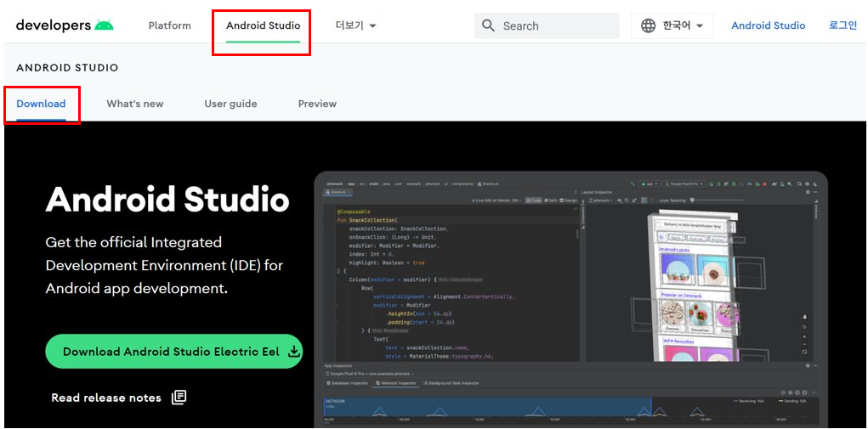Expand the 더보기 dropdown menu
The width and height of the screenshot is (868, 429).
(356, 25)
